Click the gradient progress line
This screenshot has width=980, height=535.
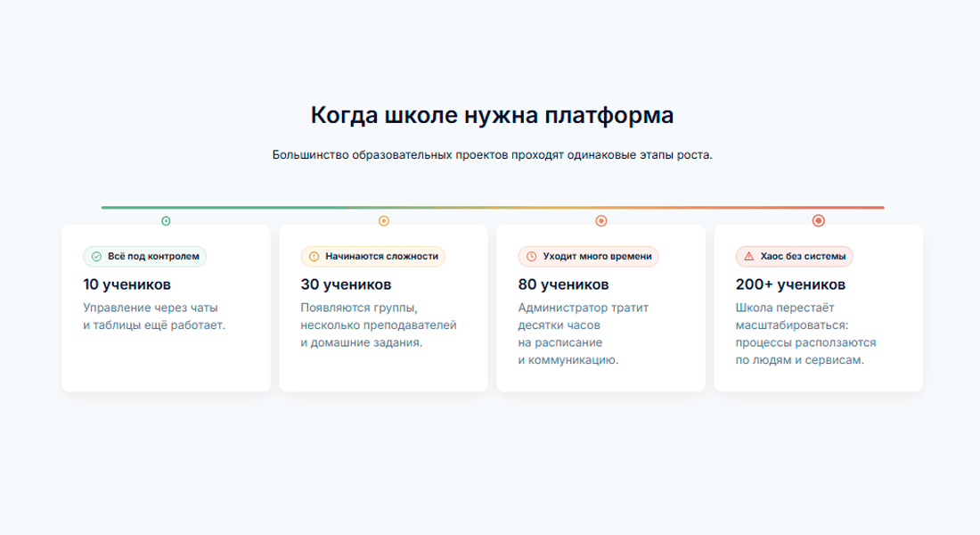493,207
